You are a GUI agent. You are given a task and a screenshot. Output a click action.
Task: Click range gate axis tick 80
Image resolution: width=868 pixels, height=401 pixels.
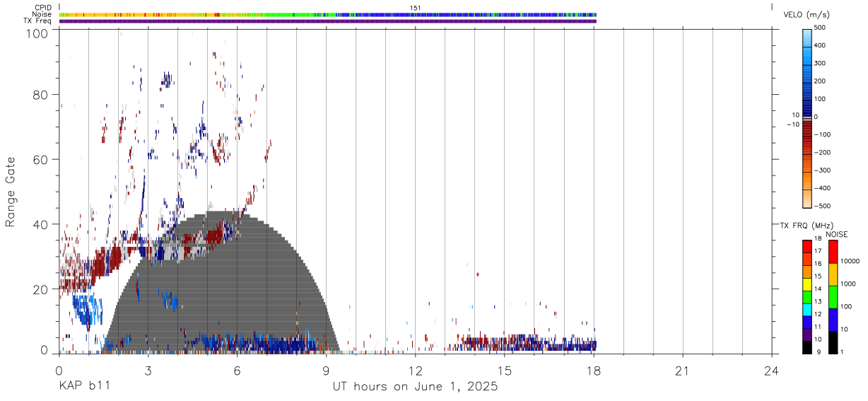coord(40,95)
